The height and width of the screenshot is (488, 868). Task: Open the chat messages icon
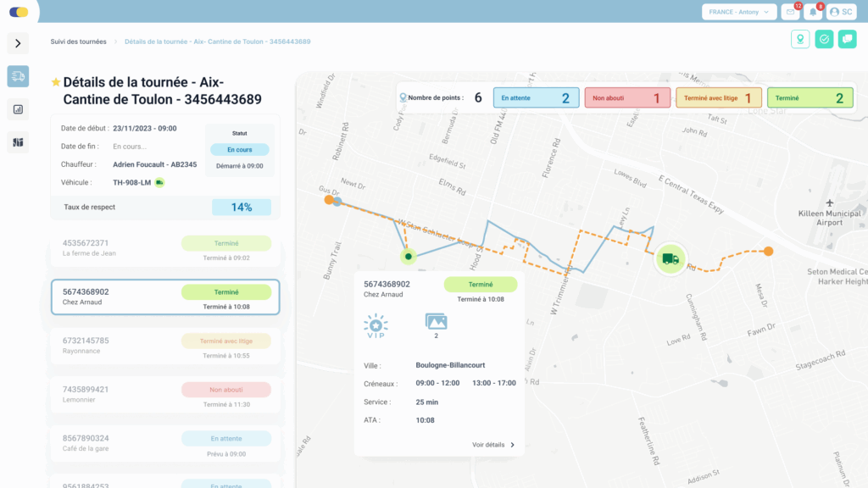(847, 39)
